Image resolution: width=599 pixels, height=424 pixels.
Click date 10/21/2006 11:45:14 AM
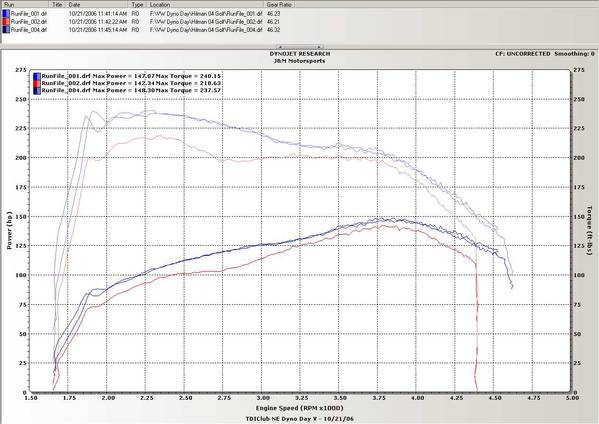click(x=98, y=29)
